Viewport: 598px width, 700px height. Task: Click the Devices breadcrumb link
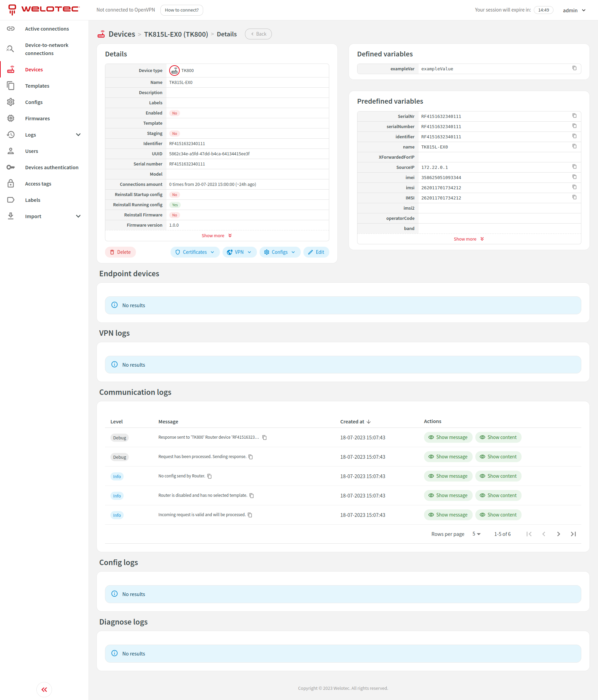[x=122, y=34]
